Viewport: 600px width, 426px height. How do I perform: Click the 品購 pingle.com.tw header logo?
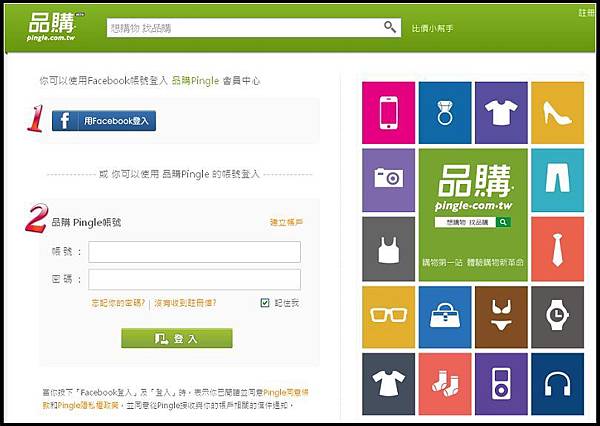(55, 26)
